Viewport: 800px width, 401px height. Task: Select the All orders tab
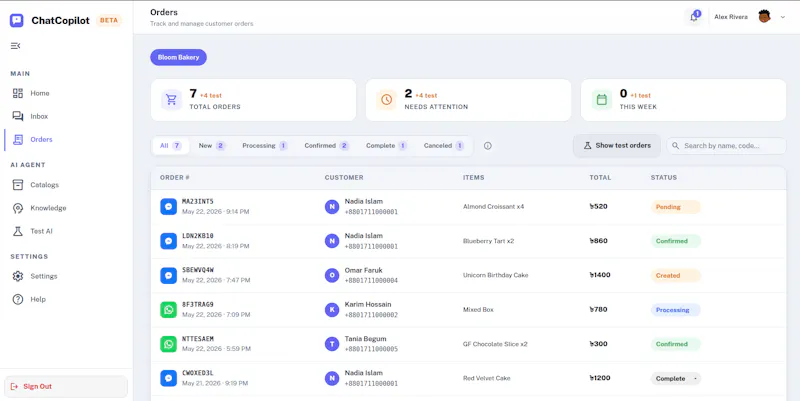click(x=171, y=146)
